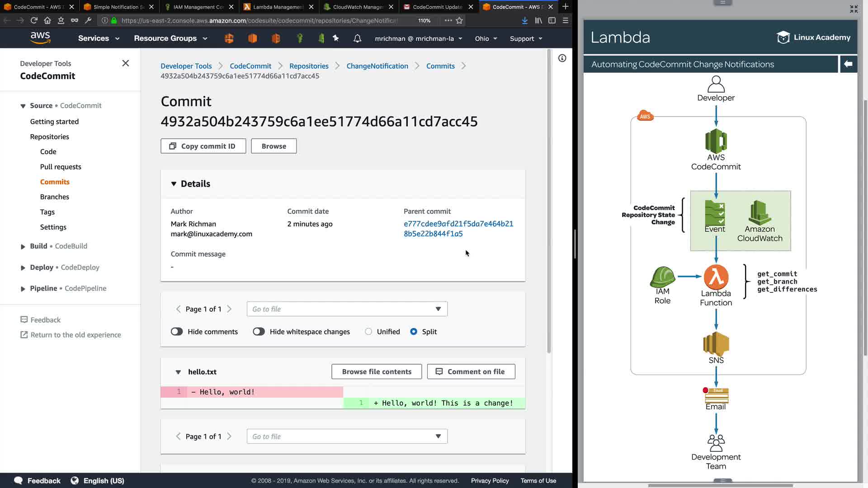868x488 pixels.
Task: Toggle Hide whitespace changes switch
Action: click(x=259, y=332)
